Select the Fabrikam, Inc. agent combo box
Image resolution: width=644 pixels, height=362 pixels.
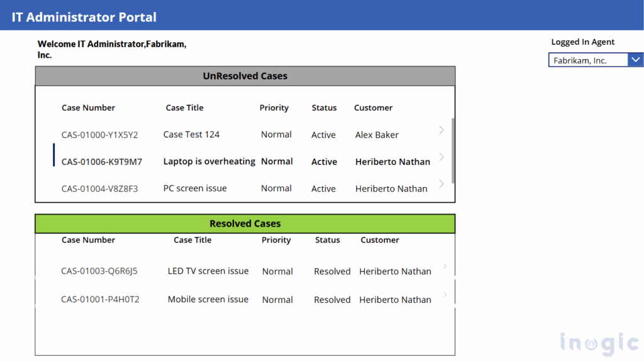587,60
